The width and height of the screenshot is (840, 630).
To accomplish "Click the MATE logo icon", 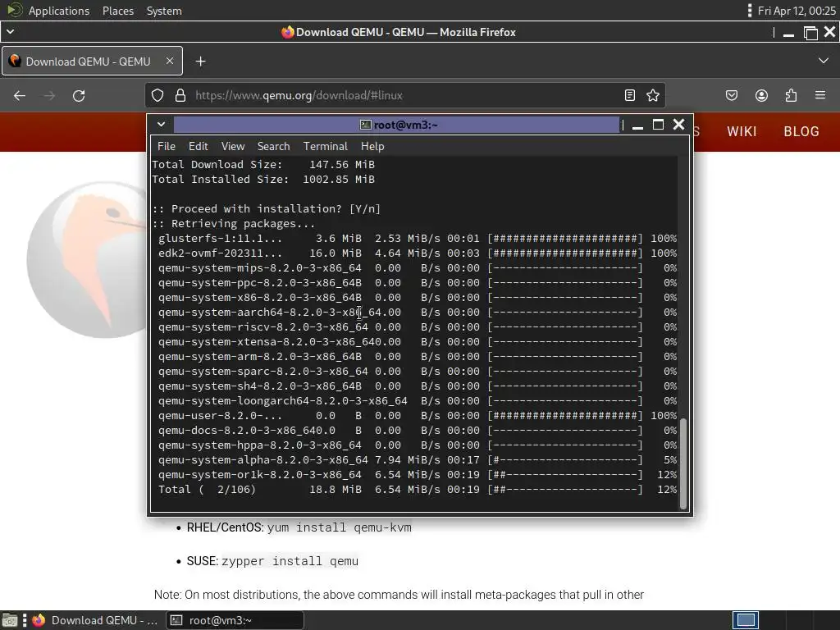I will [15, 10].
